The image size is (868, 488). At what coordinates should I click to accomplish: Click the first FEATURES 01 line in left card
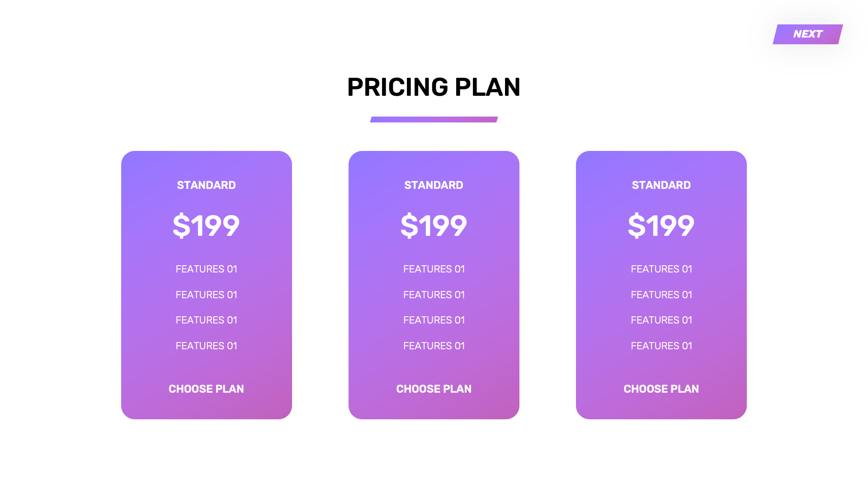[x=206, y=269]
